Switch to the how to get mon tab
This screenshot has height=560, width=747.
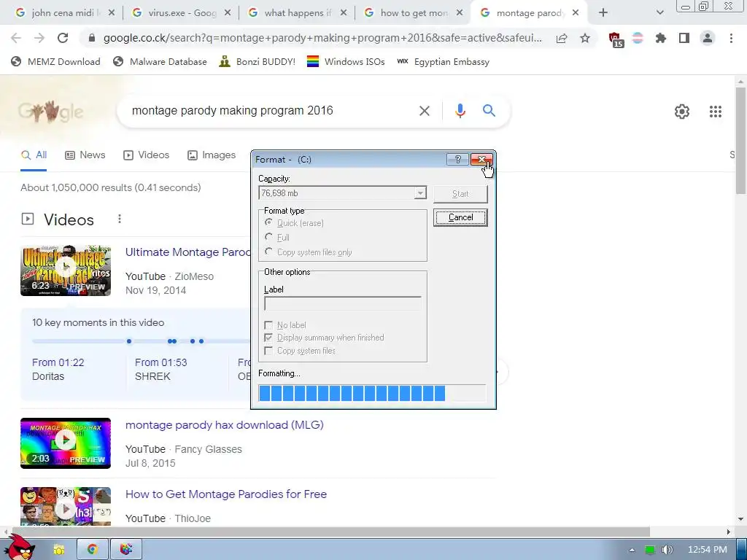(x=414, y=13)
